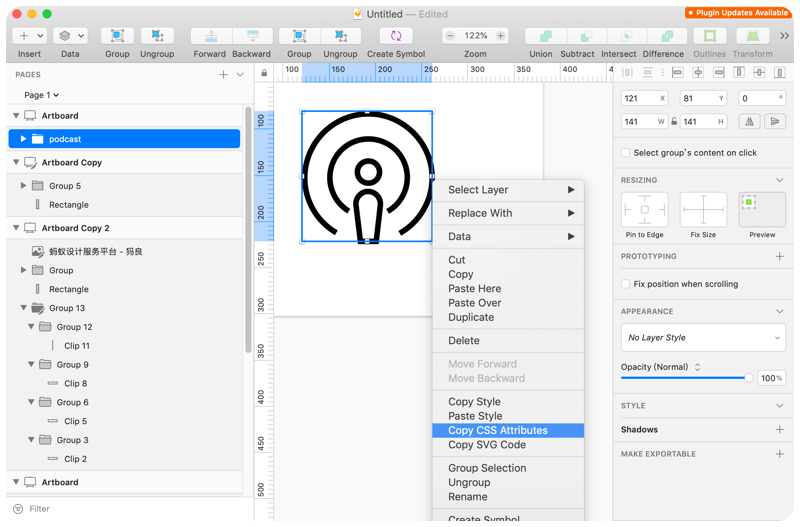Viewport: 800px width, 527px height.
Task: Click the Forward arrange icon
Action: point(211,36)
